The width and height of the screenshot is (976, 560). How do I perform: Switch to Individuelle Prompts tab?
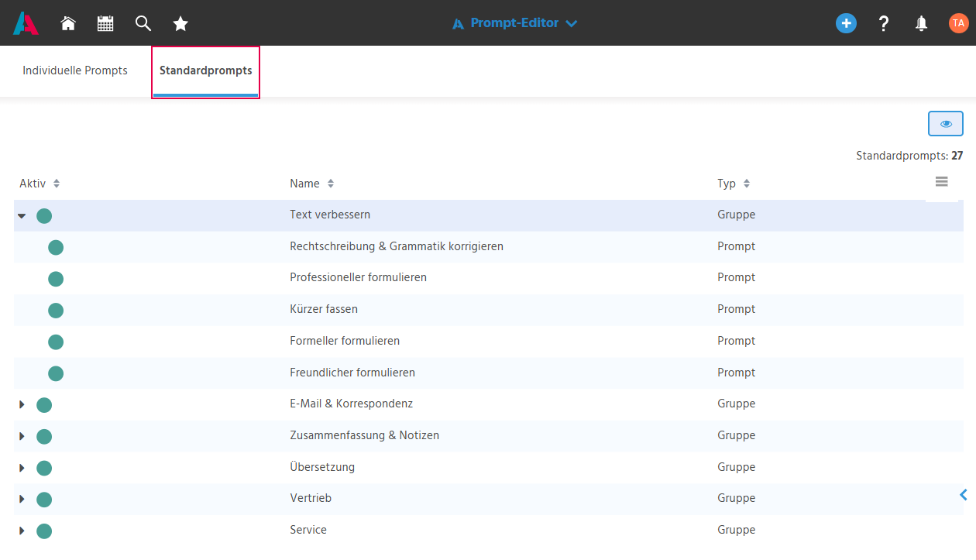click(75, 70)
